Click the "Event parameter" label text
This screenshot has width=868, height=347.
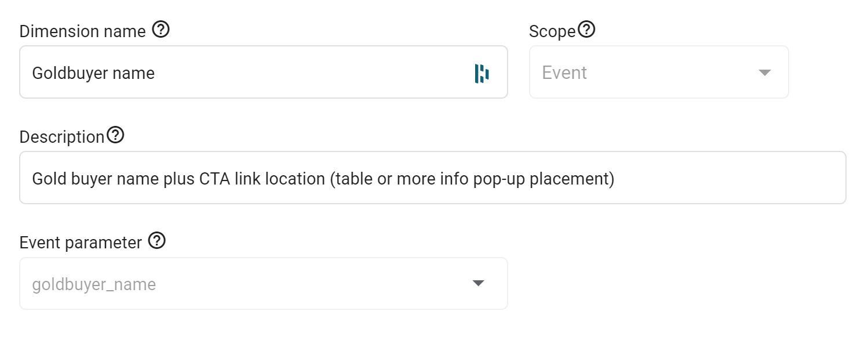[81, 243]
